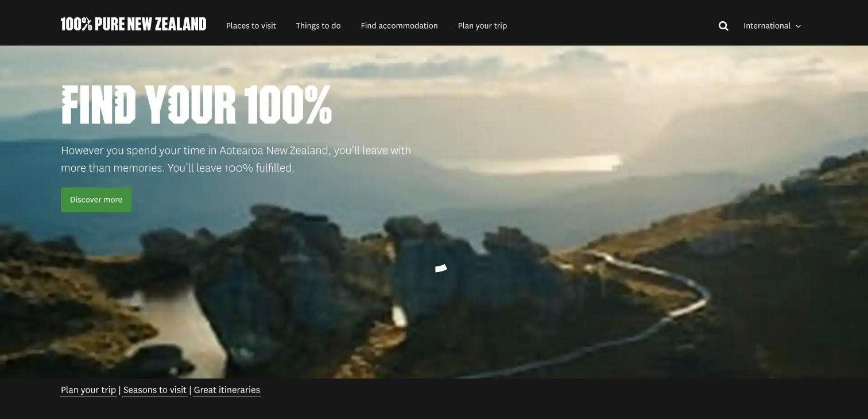This screenshot has width=868, height=419.
Task: Open Plan your trip in top navigation
Action: point(482,26)
